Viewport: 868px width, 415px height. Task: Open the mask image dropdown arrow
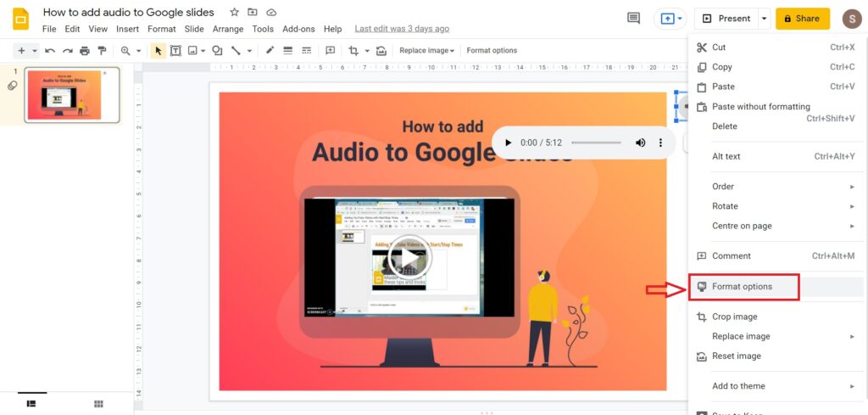point(367,50)
